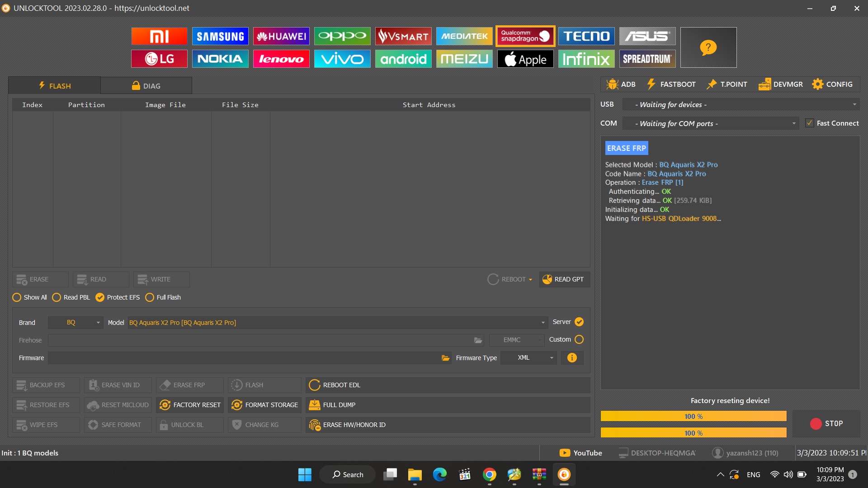Select the Android brand logo
This screenshot has height=488, width=868.
403,59
